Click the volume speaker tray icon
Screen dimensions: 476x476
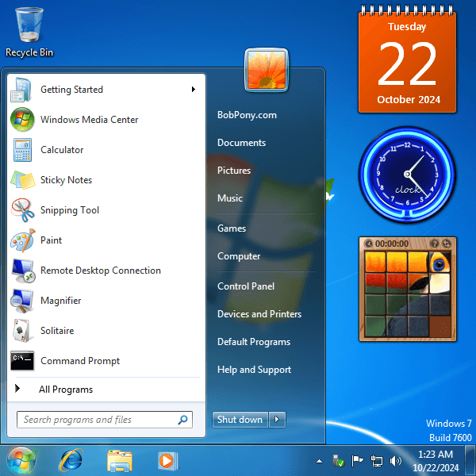[x=396, y=461]
